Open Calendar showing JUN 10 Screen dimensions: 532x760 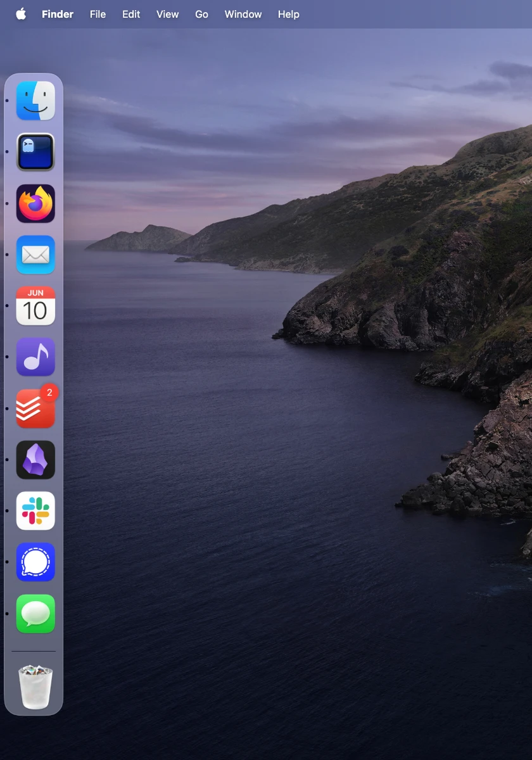[x=35, y=306]
